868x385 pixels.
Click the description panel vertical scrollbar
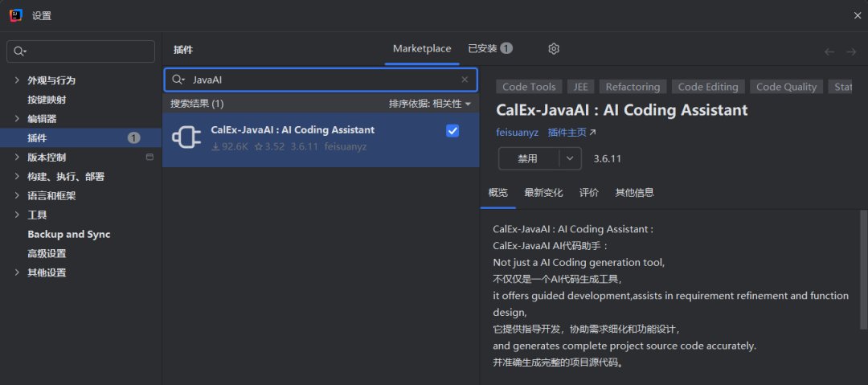[x=864, y=269]
